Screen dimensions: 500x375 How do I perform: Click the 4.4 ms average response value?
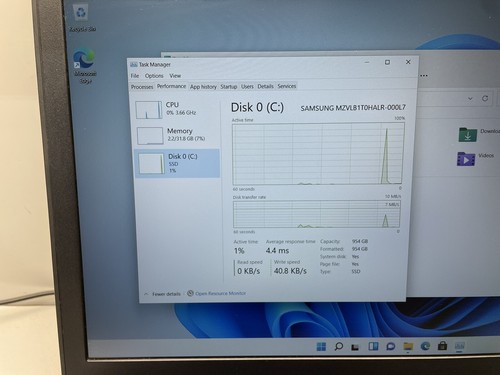(x=277, y=251)
